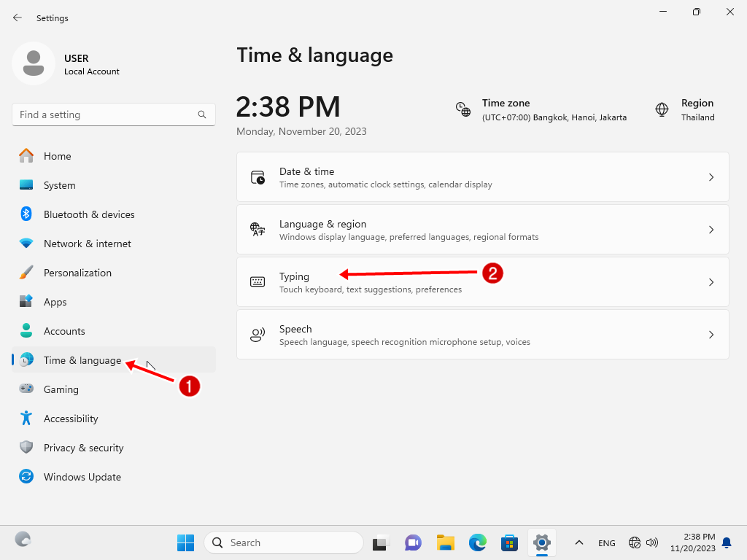747x560 pixels.
Task: Open Apps settings section
Action: coord(55,302)
